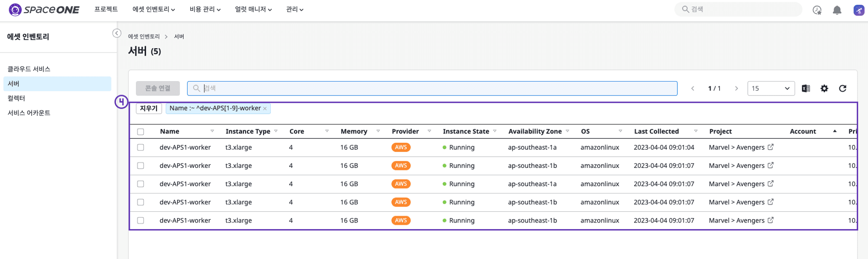Expand the 에셋 인벤토리 top menu
The height and width of the screenshot is (259, 868).
pos(154,9)
